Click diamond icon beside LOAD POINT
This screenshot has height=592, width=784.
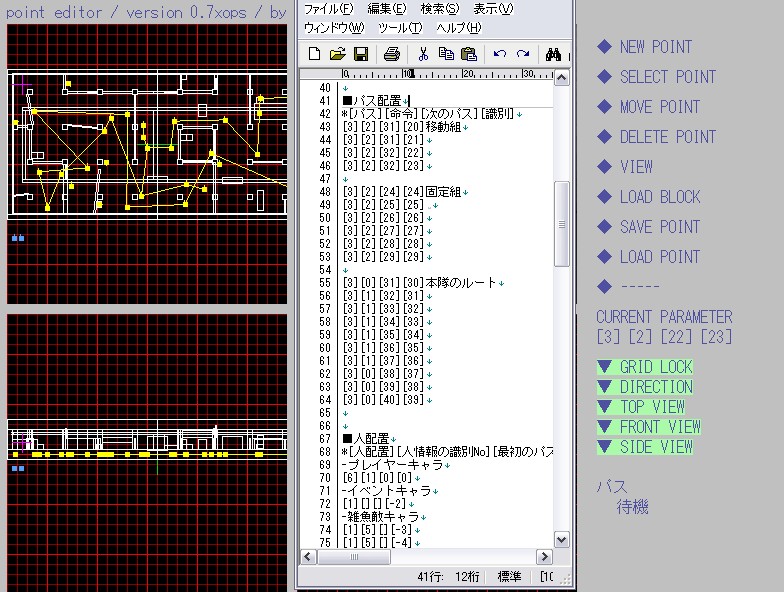(x=604, y=256)
